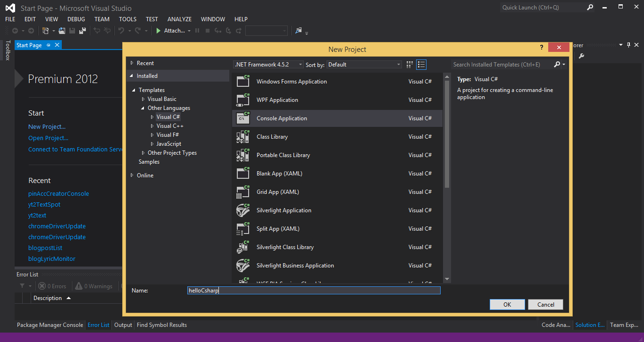Click the Quick Launch search icon
This screenshot has height=342, width=644.
point(590,8)
